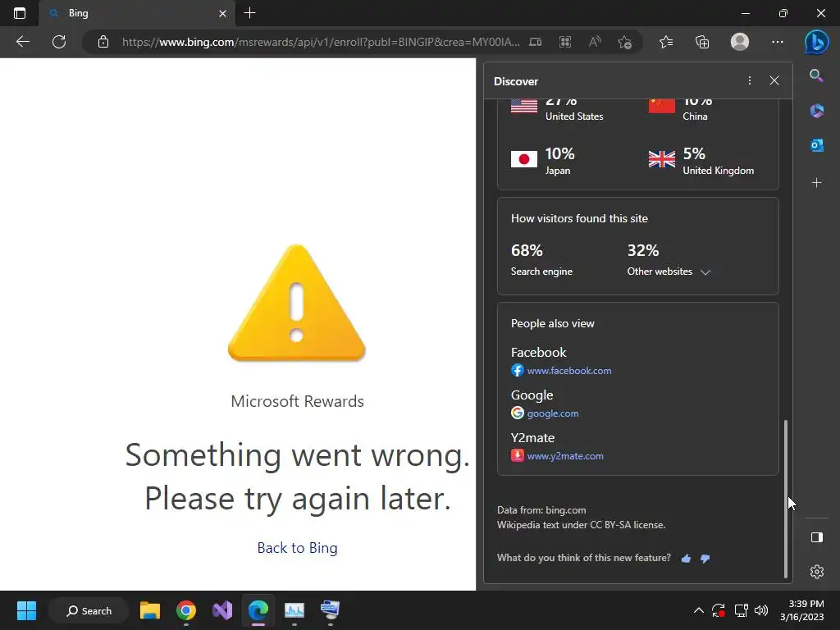Select the Y2mate site title

pos(532,438)
